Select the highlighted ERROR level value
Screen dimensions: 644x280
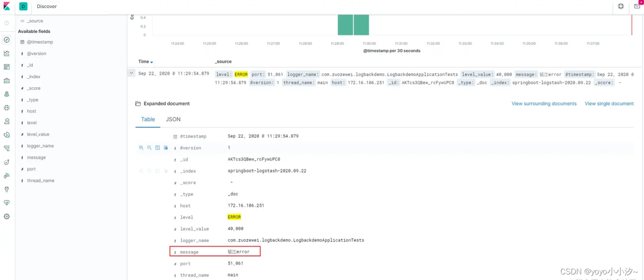point(234,217)
